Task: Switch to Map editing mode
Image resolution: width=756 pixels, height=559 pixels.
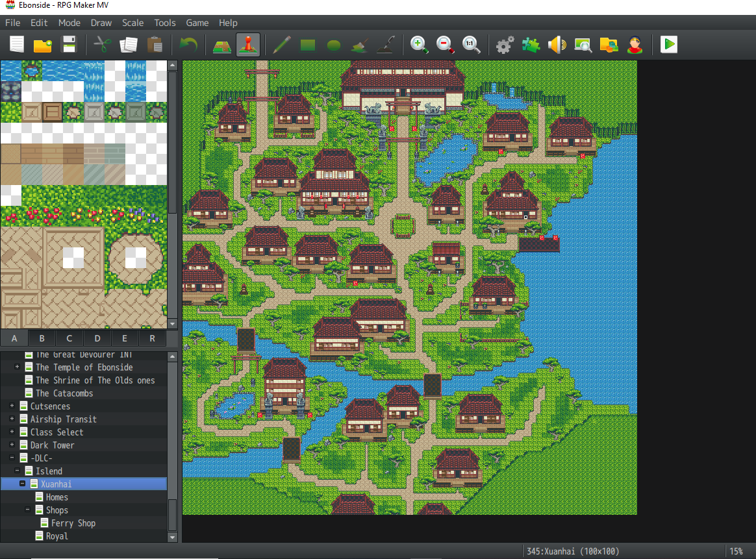Action: [222, 45]
